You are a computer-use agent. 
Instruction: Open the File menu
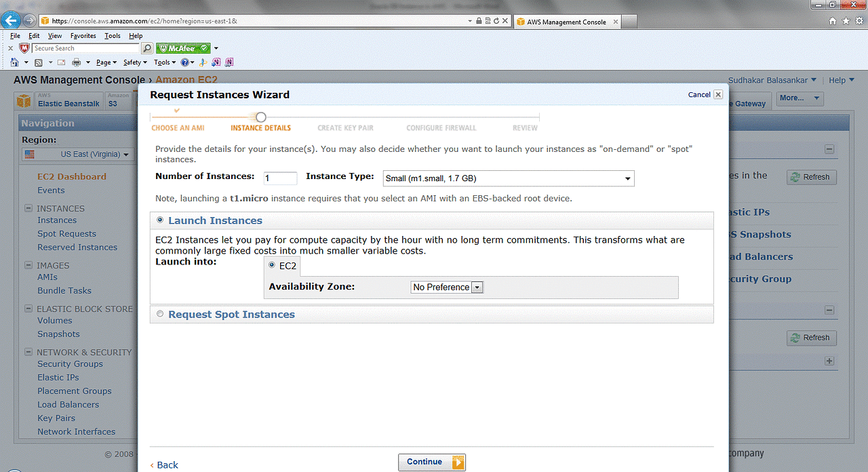15,36
